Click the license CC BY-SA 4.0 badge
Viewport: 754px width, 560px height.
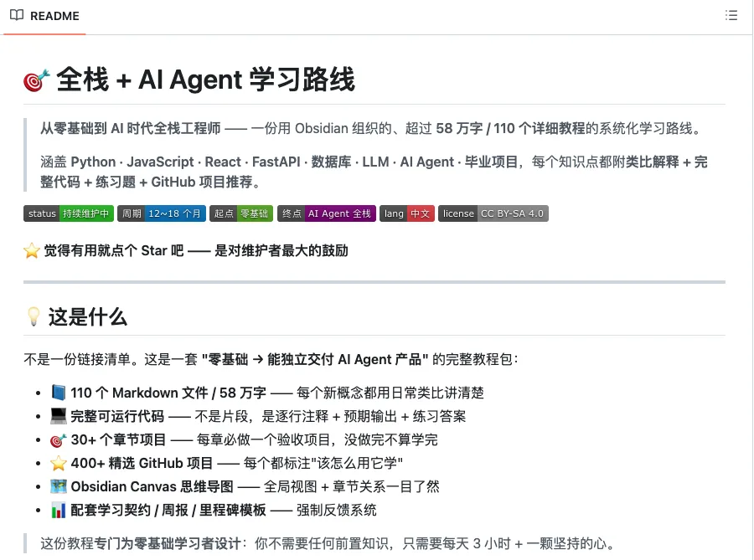[x=493, y=213]
